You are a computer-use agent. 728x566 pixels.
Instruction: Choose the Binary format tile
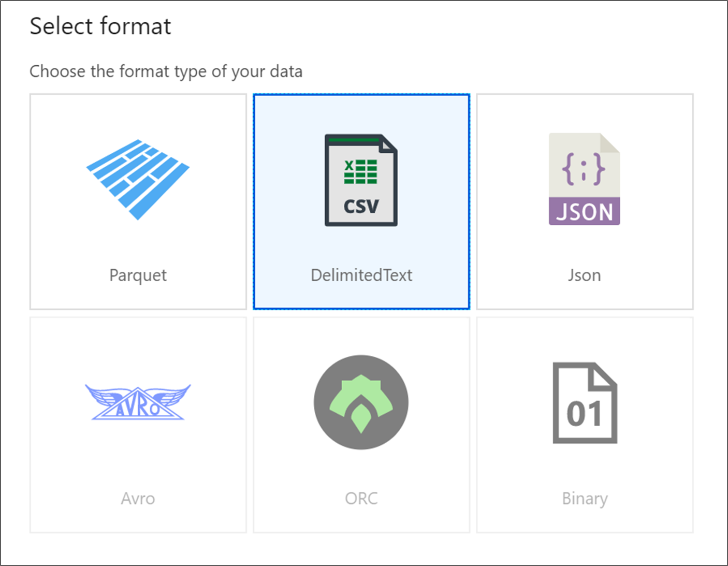(x=584, y=425)
